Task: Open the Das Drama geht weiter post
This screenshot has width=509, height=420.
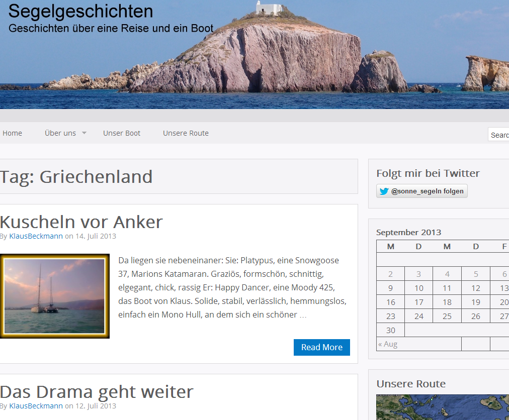Action: tap(97, 392)
